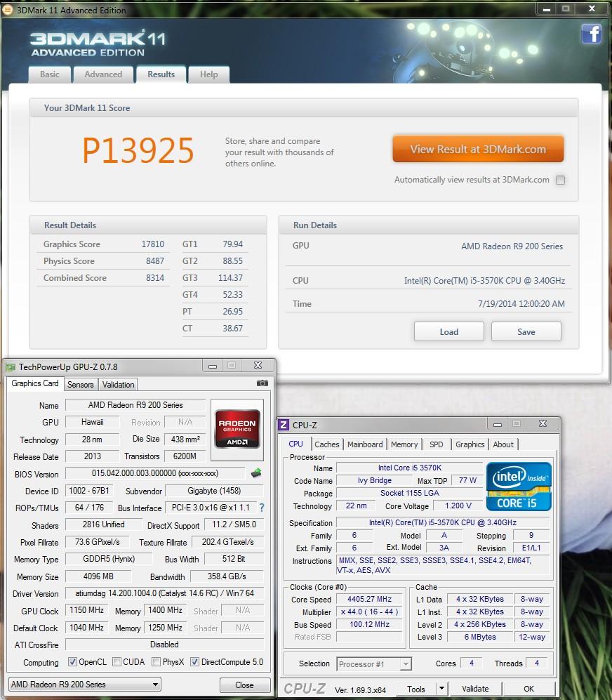Viewport: 612px width, 700px height.
Task: Click the Radeon Graphics logo in GPU-Z
Action: point(237,429)
